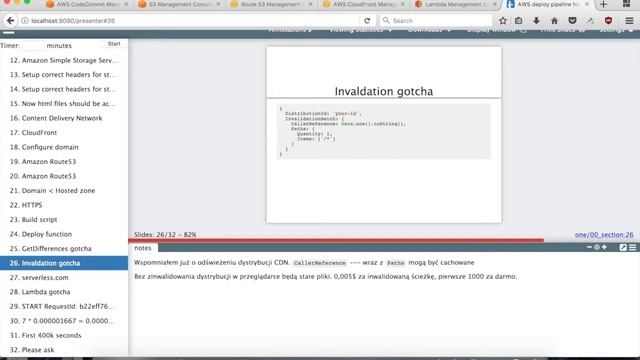Screen dimensions: 640x360
Task: Click the browser Search field
Action: tap(436, 20)
